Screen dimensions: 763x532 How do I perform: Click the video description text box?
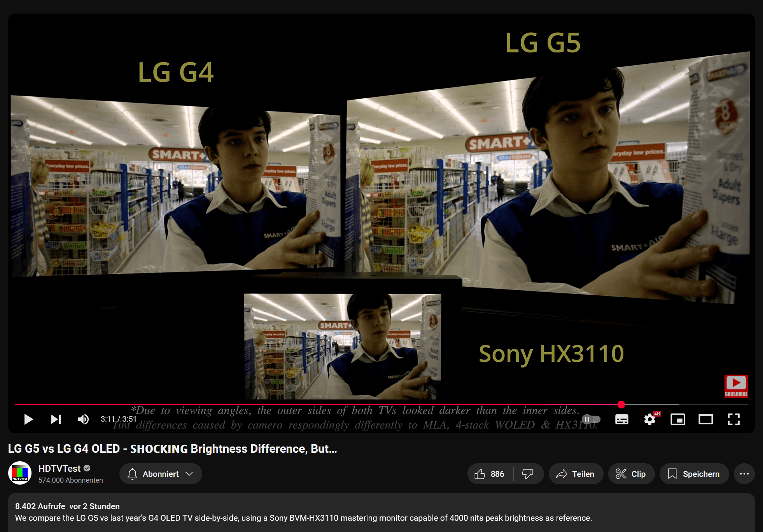pyautogui.click(x=381, y=513)
